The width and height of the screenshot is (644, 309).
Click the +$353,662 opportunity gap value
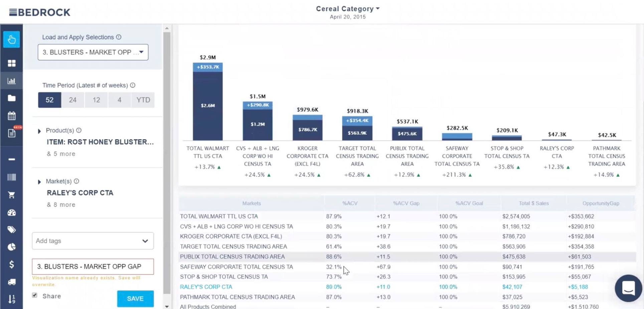point(581,216)
